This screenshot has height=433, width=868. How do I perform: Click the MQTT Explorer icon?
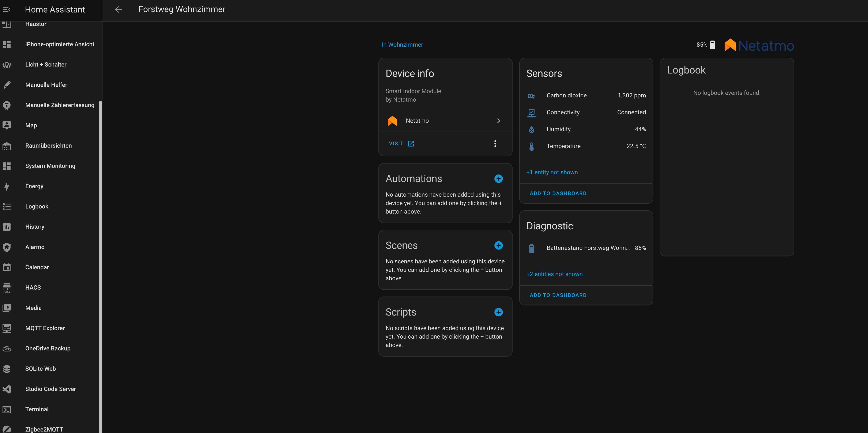pyautogui.click(x=7, y=328)
